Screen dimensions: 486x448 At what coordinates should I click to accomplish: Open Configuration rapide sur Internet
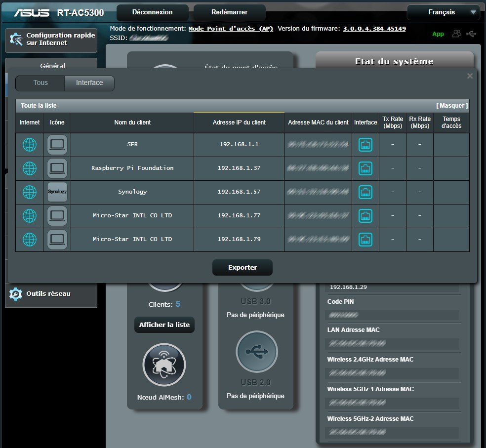click(x=51, y=40)
